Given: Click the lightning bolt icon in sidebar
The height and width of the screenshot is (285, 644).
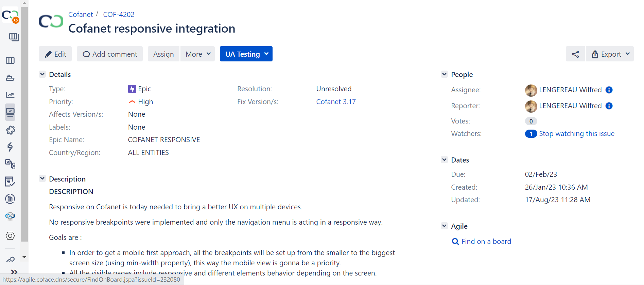Looking at the screenshot, I should pyautogui.click(x=10, y=147).
